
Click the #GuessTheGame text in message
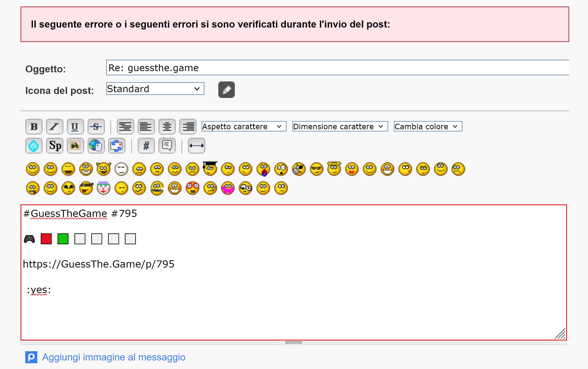65,214
